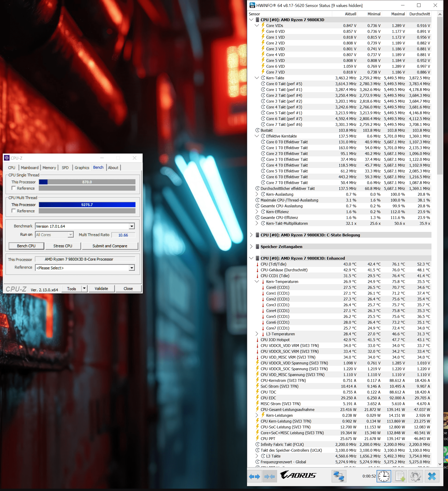The height and width of the screenshot is (491, 448).
Task: Click the HWiNFO vertical scrollbar thumb
Action: [440, 96]
